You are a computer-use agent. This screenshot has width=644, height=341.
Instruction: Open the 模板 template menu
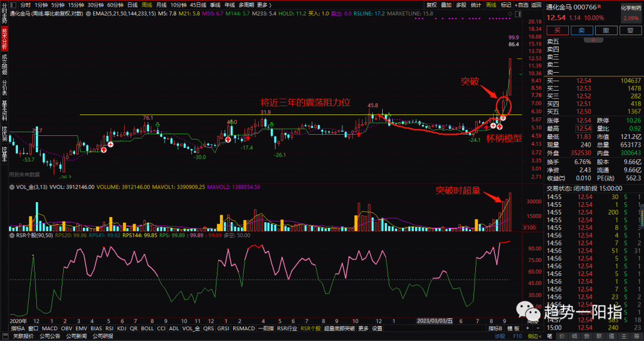[513, 328]
